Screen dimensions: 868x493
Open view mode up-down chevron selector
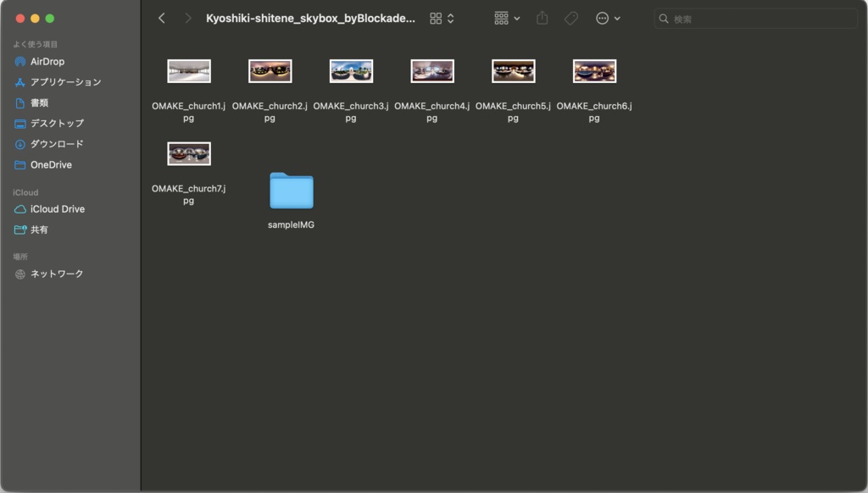pos(451,19)
